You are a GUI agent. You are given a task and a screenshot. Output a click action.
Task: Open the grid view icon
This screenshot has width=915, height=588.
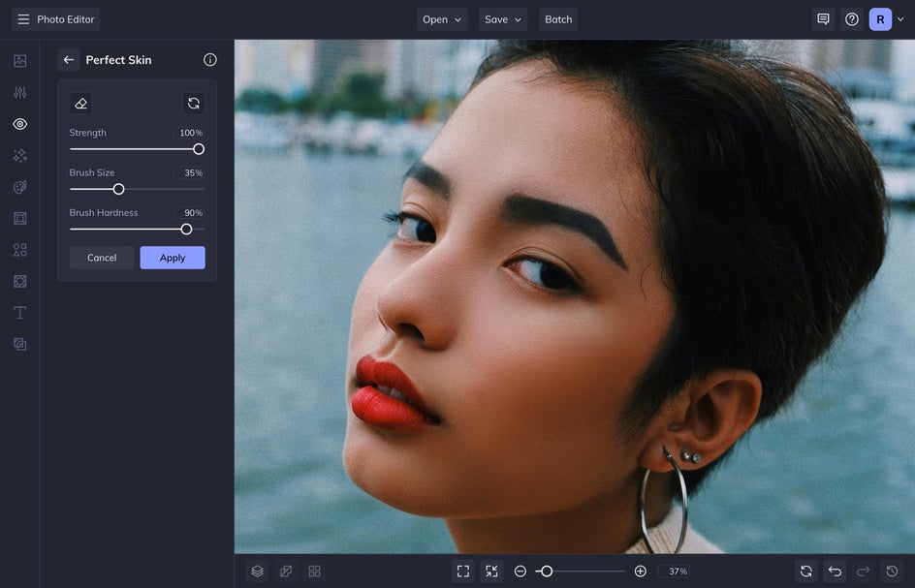pos(314,572)
